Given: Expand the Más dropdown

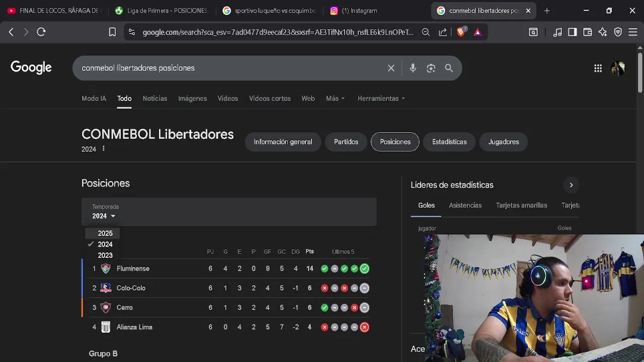Looking at the screenshot, I should pos(335,99).
